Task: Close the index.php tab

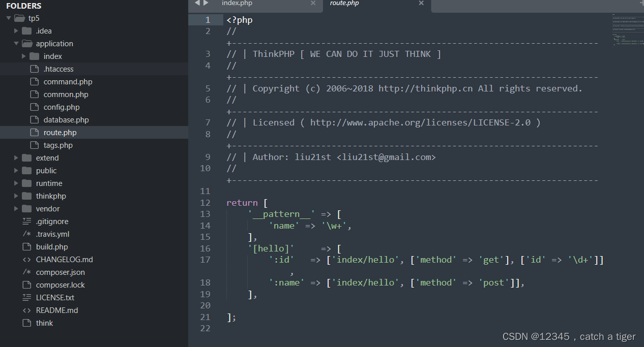Action: tap(313, 4)
